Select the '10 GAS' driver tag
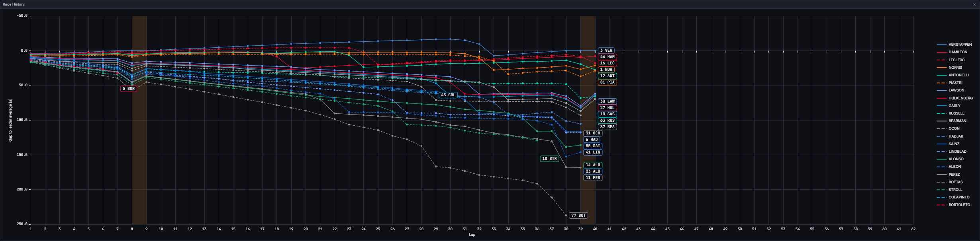Image resolution: width=980 pixels, height=241 pixels. (607, 114)
